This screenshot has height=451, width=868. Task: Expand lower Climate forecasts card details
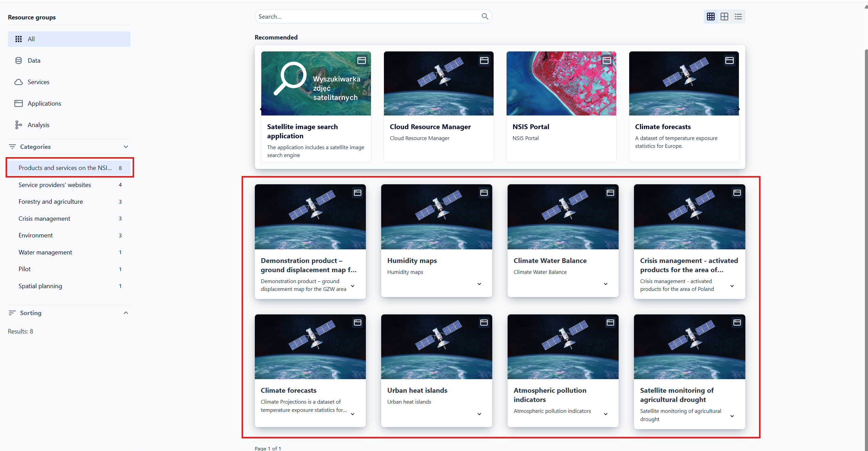click(x=353, y=414)
